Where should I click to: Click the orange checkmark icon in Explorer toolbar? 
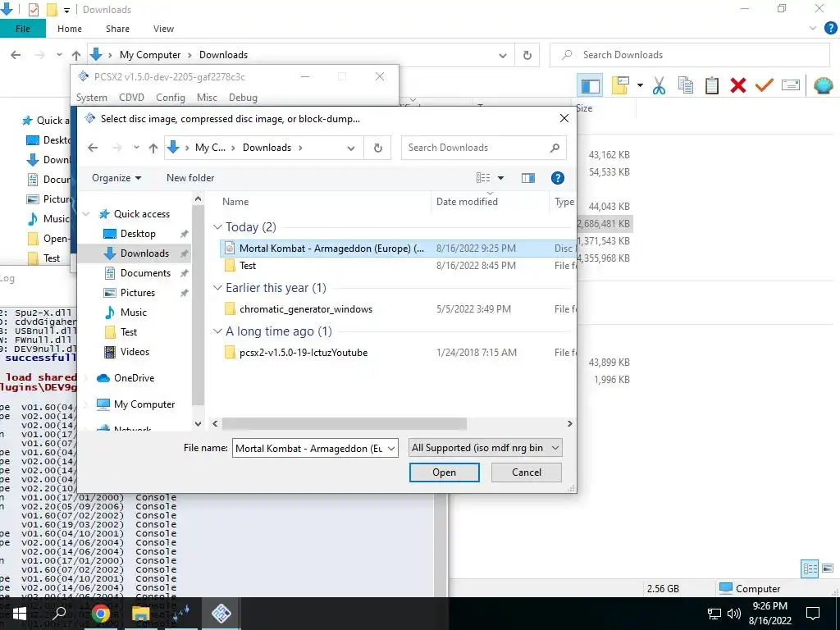pyautogui.click(x=764, y=85)
